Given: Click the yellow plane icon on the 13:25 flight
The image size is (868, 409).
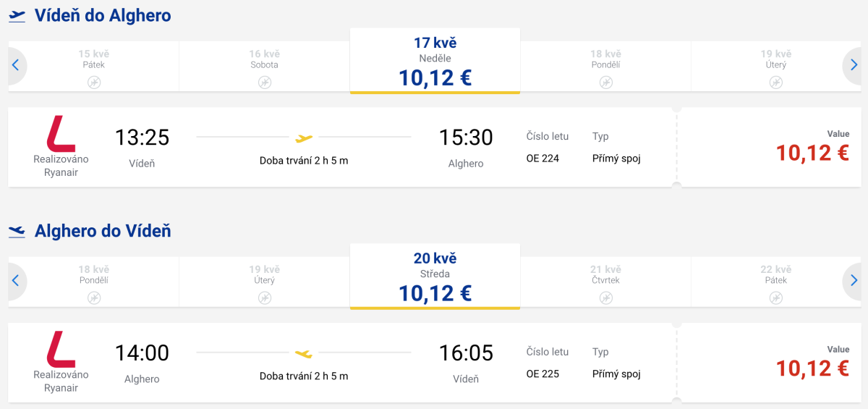Looking at the screenshot, I should coord(304,138).
